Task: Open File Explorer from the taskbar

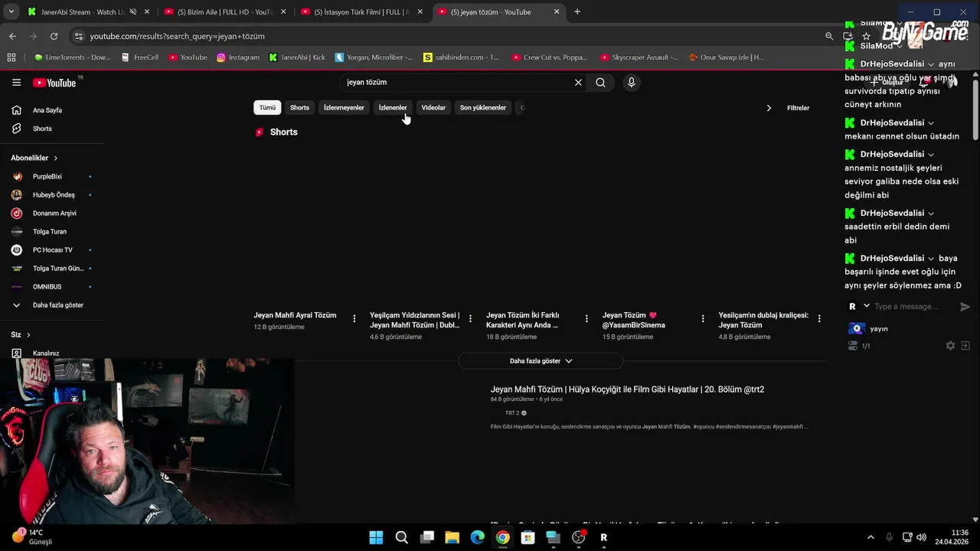Action: [452, 537]
